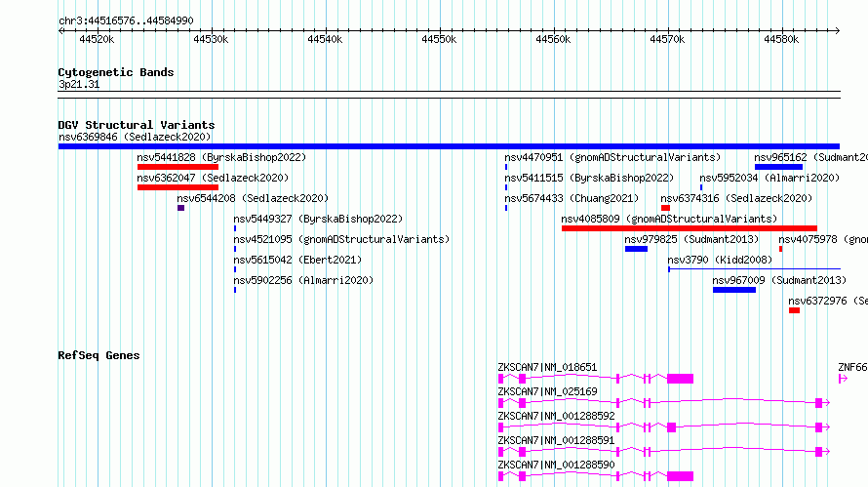Open variant nsv5952034 (Almarri2020)
Viewport: 868px width, 487px height.
(x=769, y=178)
